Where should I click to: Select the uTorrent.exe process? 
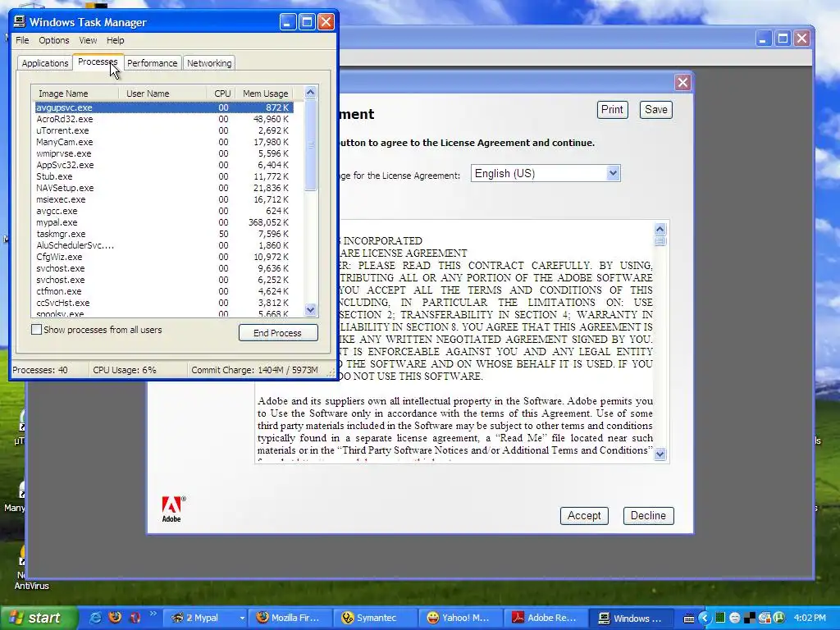[x=163, y=130]
